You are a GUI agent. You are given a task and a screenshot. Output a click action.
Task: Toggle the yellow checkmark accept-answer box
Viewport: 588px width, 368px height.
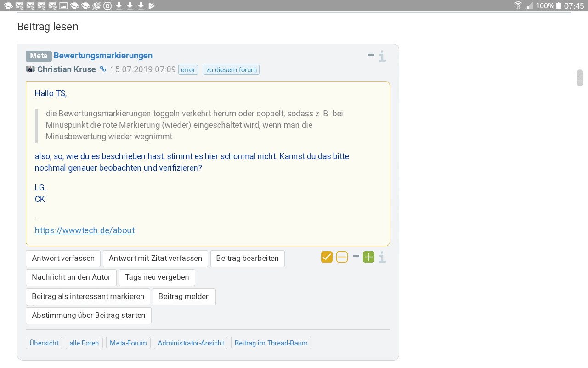click(x=327, y=257)
